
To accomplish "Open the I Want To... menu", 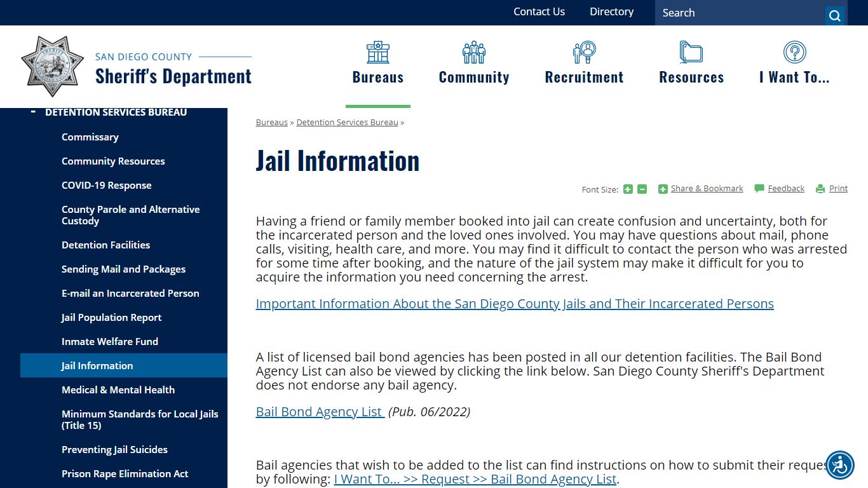I will coord(794,77).
